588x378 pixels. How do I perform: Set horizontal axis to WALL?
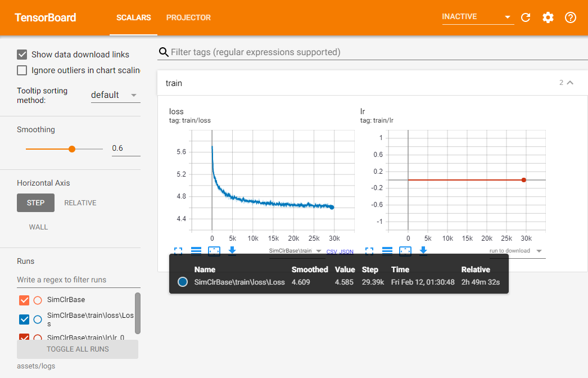[38, 227]
